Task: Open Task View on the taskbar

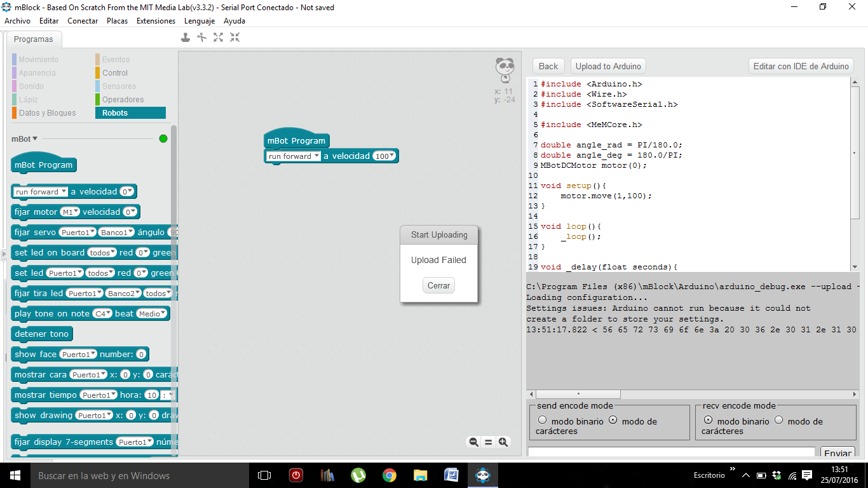Action: [x=264, y=475]
